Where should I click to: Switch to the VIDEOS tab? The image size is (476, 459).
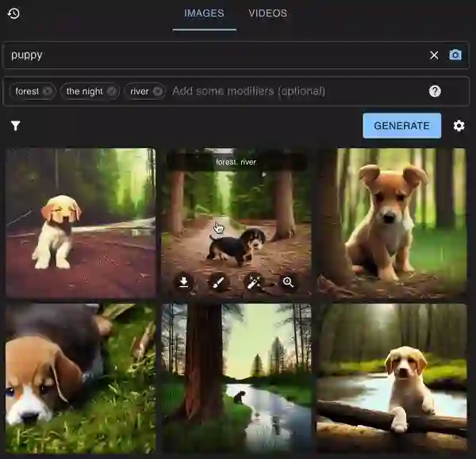coord(268,13)
